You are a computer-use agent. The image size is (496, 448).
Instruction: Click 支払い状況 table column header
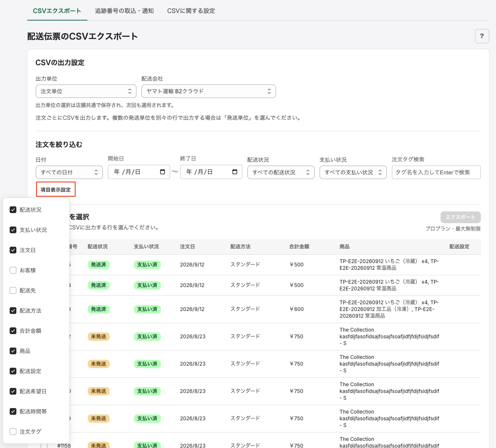[147, 246]
